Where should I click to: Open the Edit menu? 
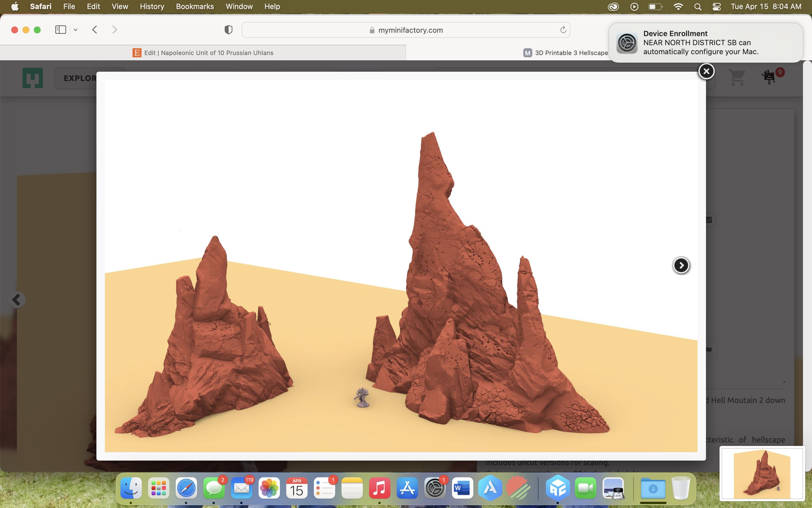point(93,6)
